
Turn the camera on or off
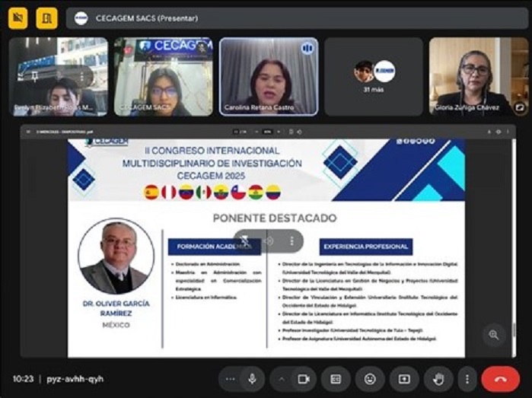[304, 378]
